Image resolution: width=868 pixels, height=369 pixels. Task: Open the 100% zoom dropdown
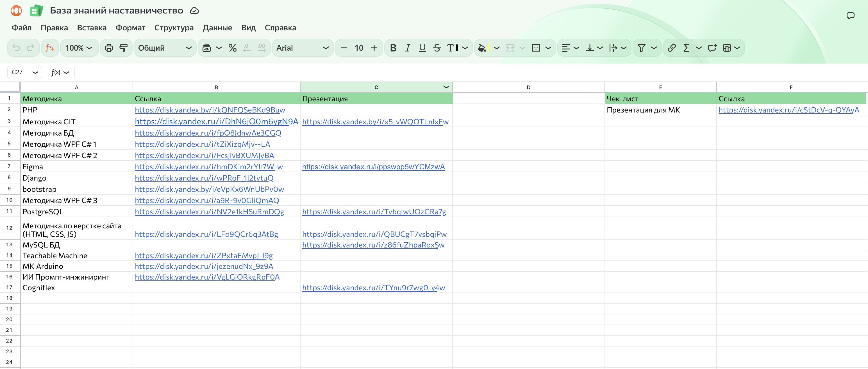[79, 48]
